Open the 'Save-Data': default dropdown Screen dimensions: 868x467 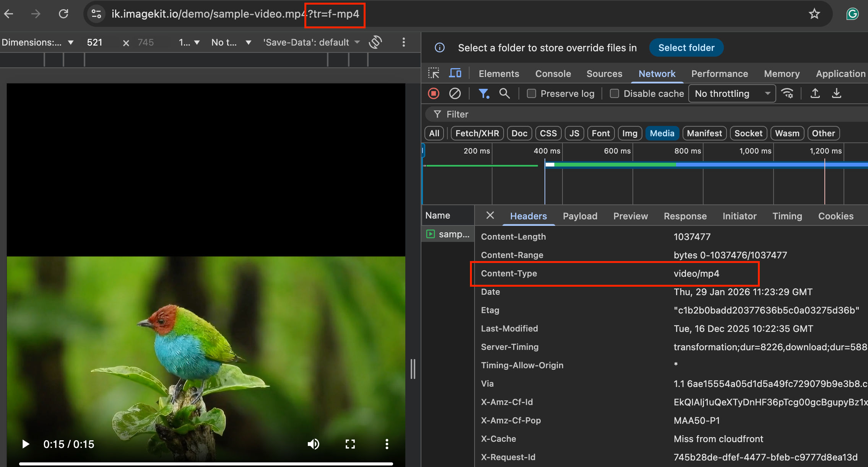pyautogui.click(x=310, y=42)
